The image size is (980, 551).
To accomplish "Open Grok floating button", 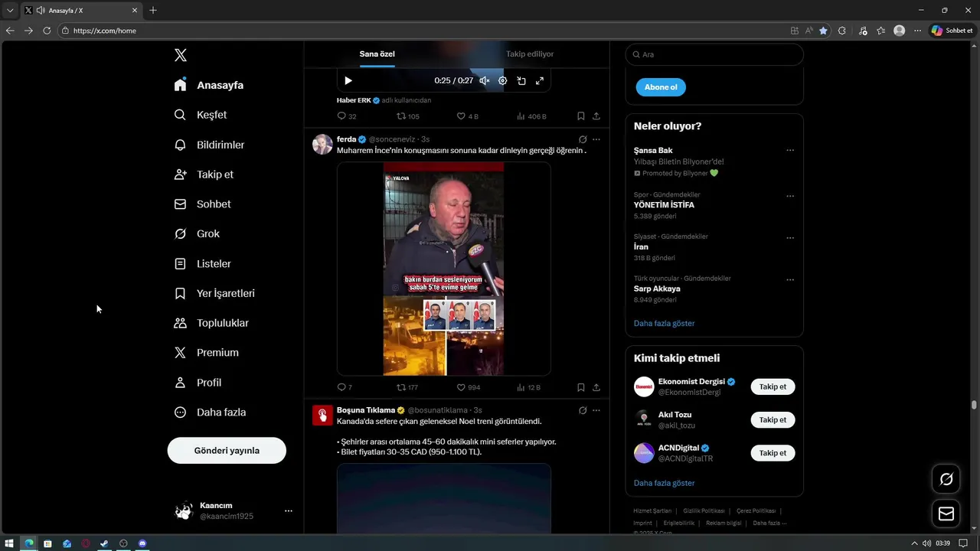I will pos(946,479).
